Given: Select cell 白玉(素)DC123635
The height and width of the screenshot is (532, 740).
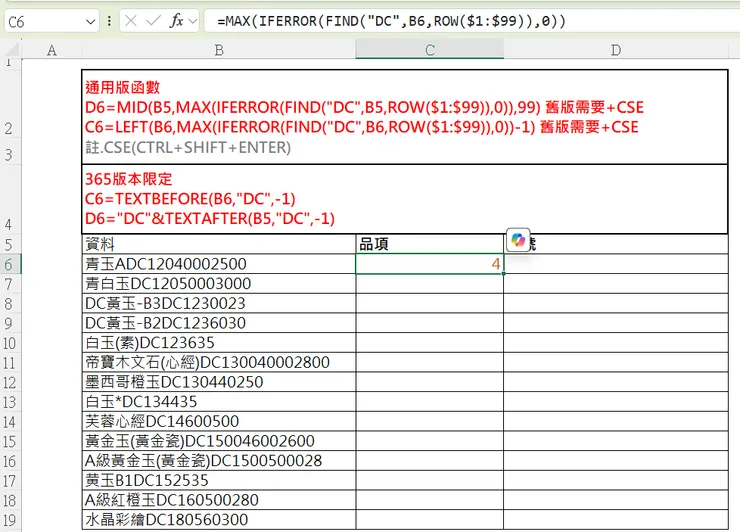Looking at the screenshot, I should [x=219, y=343].
